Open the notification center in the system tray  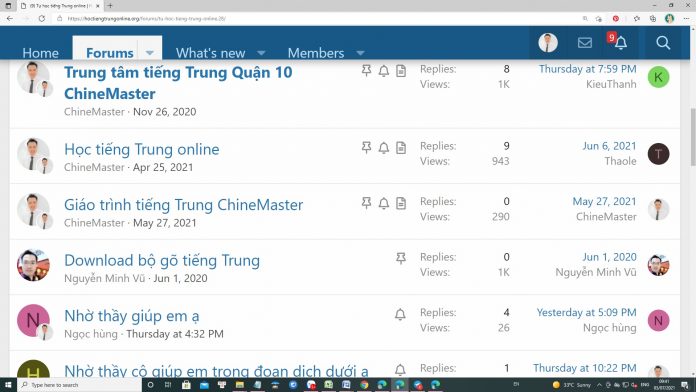pyautogui.click(x=685, y=384)
